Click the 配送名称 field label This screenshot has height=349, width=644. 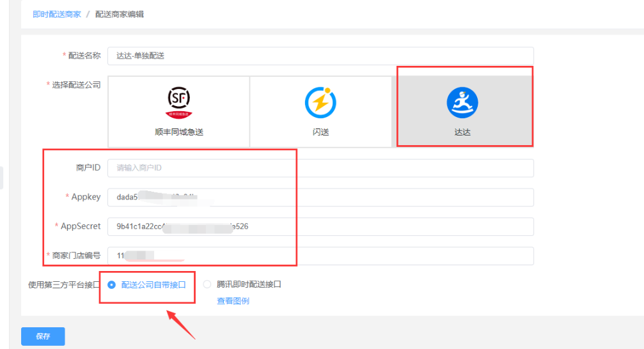point(84,56)
